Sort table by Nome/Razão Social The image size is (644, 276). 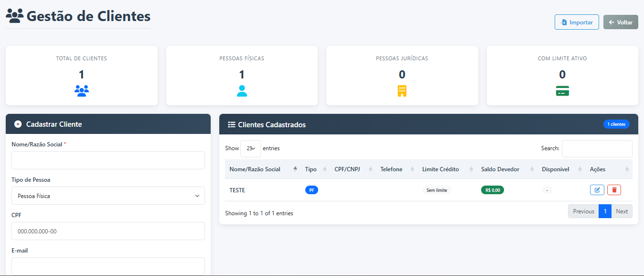tap(263, 169)
